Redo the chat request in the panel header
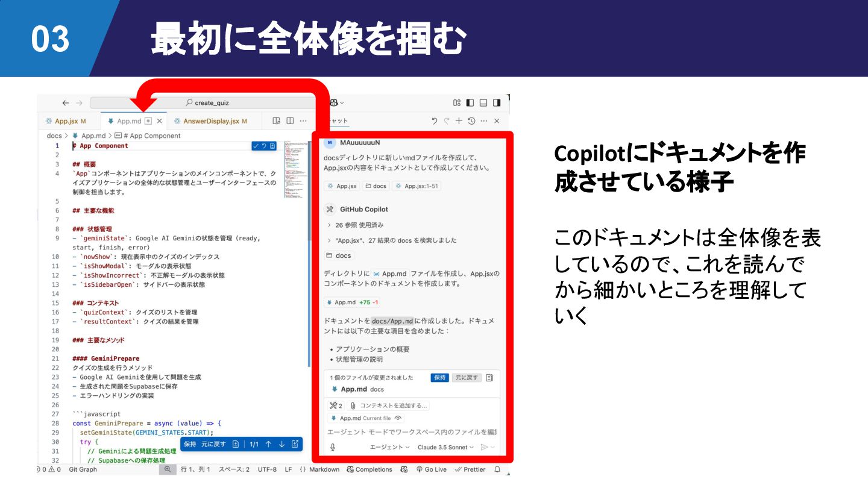This screenshot has width=868, height=488. pos(447,121)
